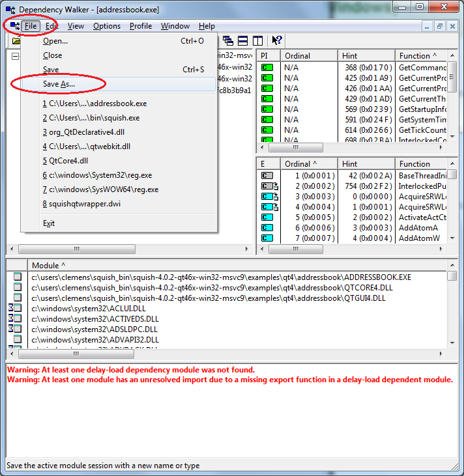The width and height of the screenshot is (464, 476).
Task: Click the cascade windows toolbar icon
Action: coord(228,41)
